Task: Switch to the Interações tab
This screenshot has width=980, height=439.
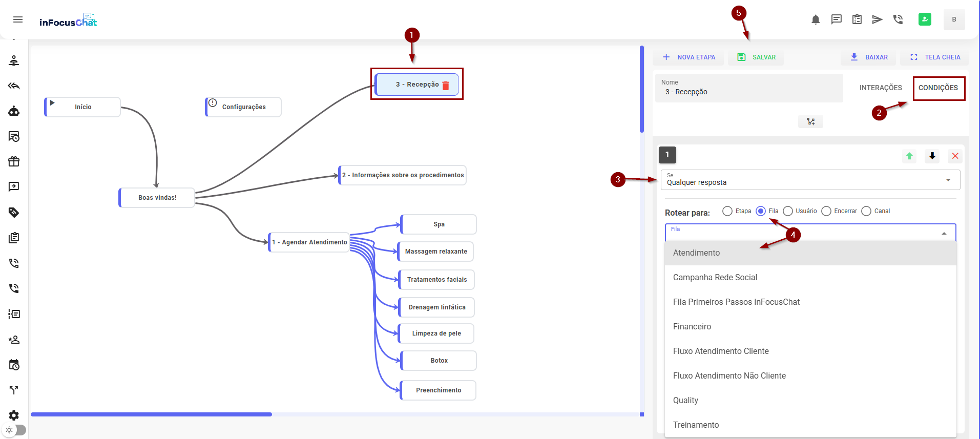Action: 880,88
